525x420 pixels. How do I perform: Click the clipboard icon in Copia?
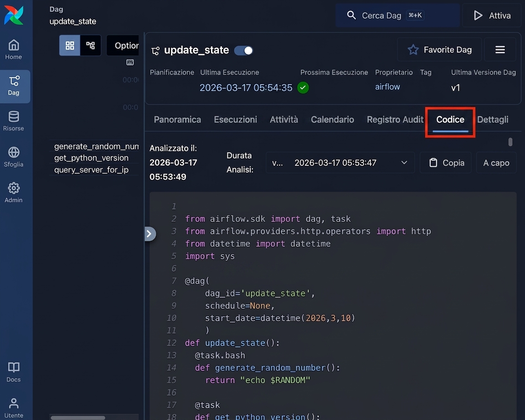coord(433,163)
